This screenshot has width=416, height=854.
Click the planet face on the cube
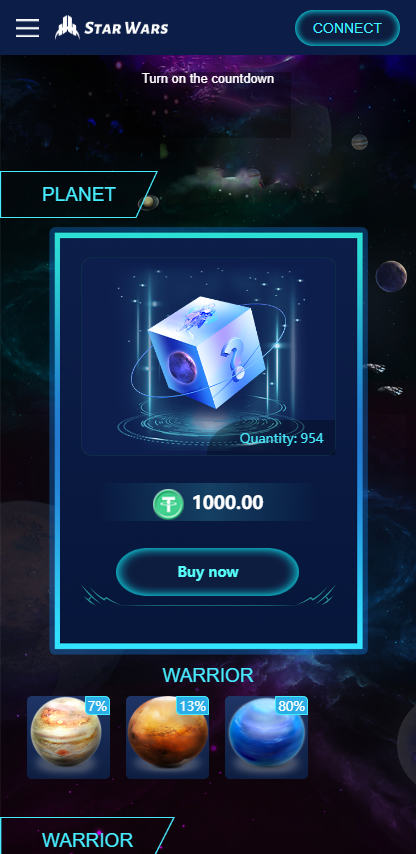[x=180, y=365]
